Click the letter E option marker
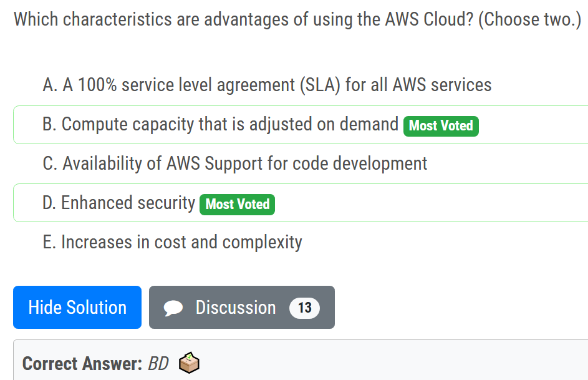 pyautogui.click(x=49, y=242)
